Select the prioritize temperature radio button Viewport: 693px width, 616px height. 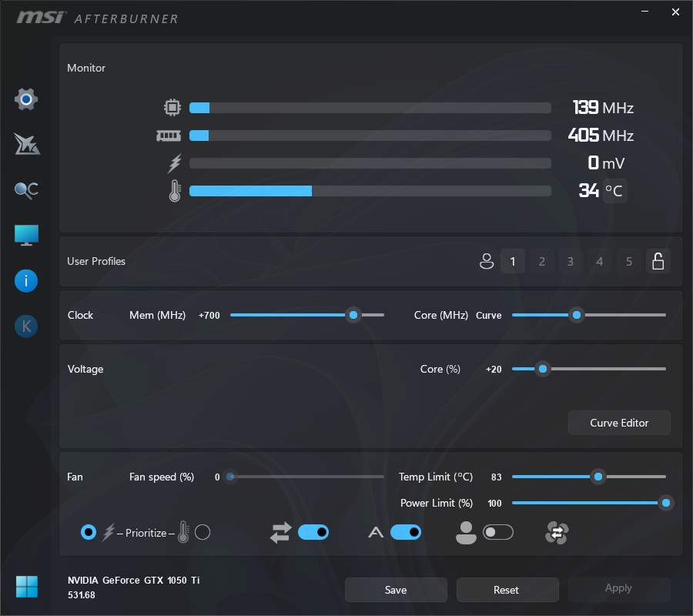(x=203, y=532)
